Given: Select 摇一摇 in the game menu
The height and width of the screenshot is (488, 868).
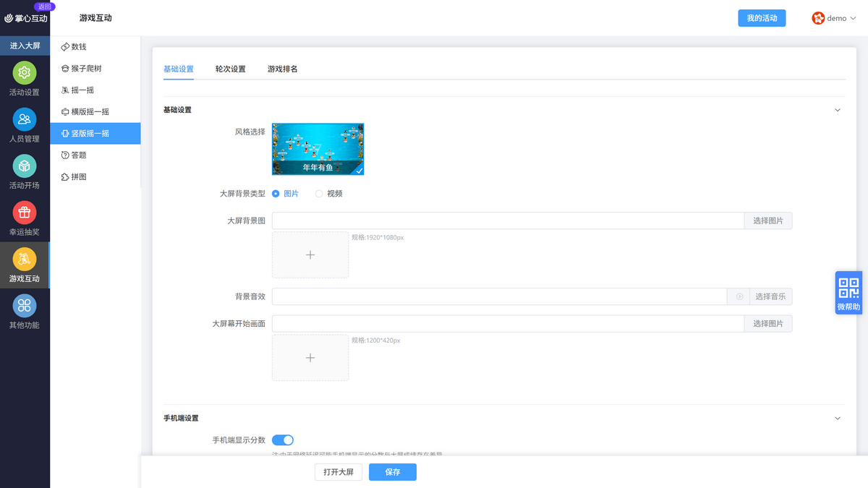Looking at the screenshot, I should [x=95, y=90].
